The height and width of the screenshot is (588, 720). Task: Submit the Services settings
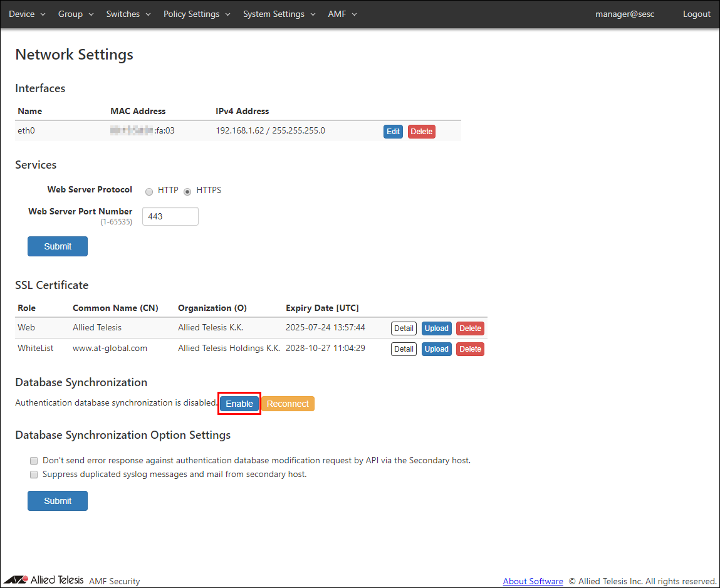coord(58,246)
